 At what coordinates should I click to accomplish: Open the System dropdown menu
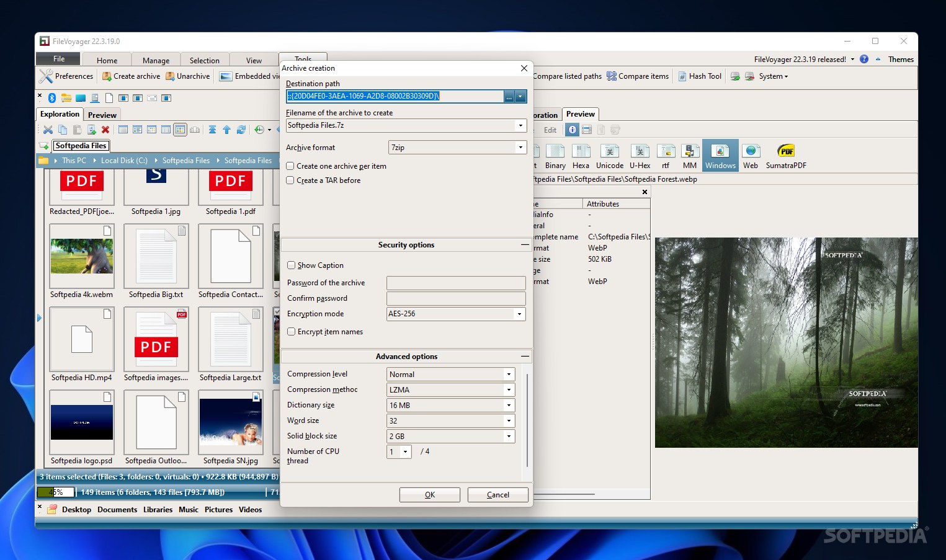[773, 76]
